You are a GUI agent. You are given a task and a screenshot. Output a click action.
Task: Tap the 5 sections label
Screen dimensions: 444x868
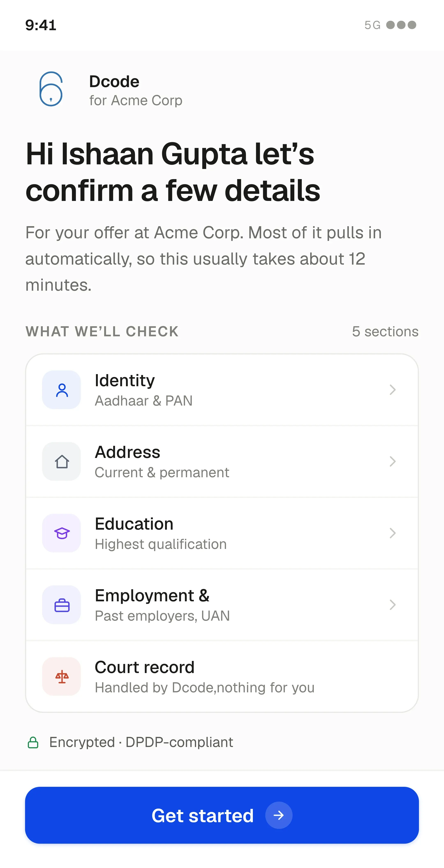(x=385, y=332)
